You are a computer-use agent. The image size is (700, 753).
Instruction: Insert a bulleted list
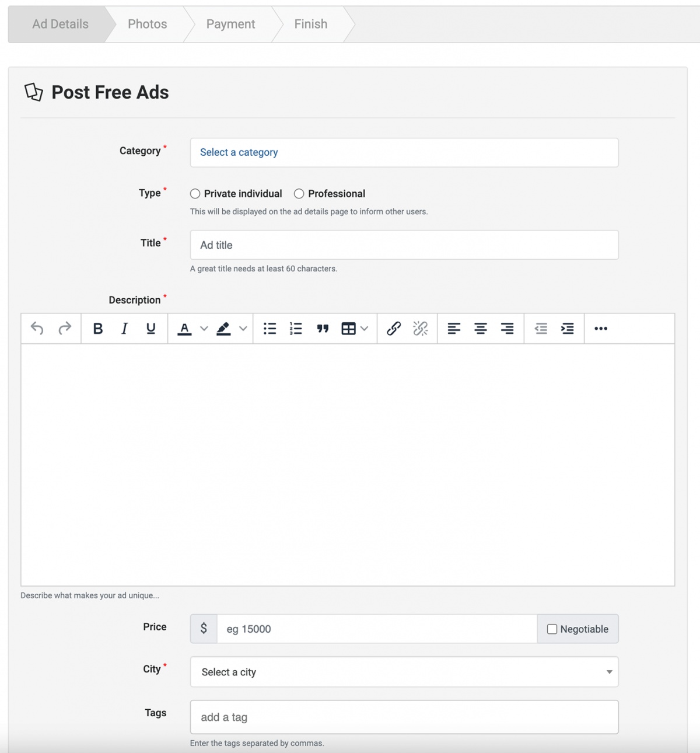pyautogui.click(x=269, y=329)
